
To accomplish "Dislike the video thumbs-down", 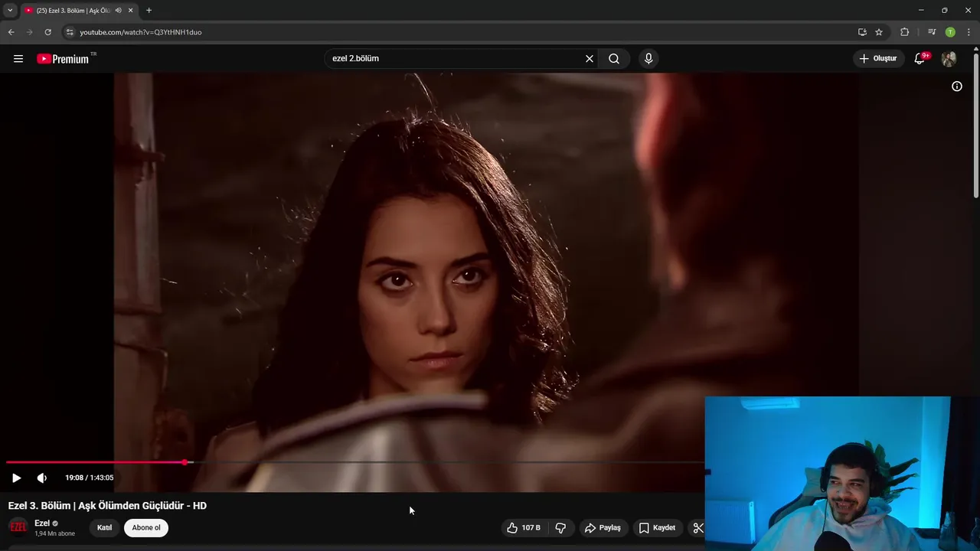I will [560, 527].
